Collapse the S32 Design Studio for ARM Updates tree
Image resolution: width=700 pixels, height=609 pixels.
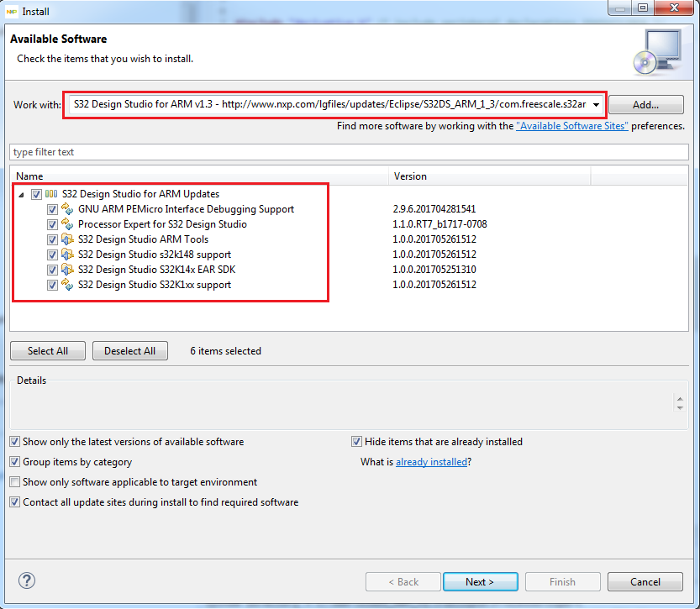click(21, 195)
